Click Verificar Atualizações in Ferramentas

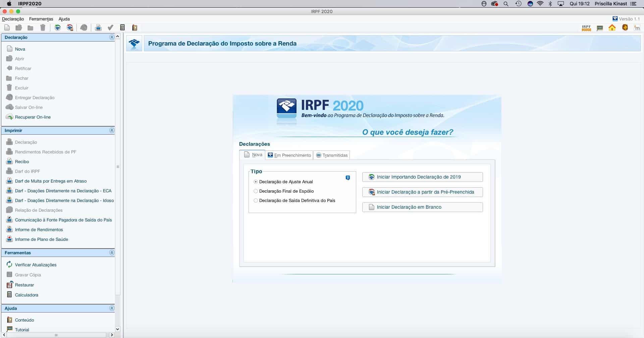[x=36, y=265]
